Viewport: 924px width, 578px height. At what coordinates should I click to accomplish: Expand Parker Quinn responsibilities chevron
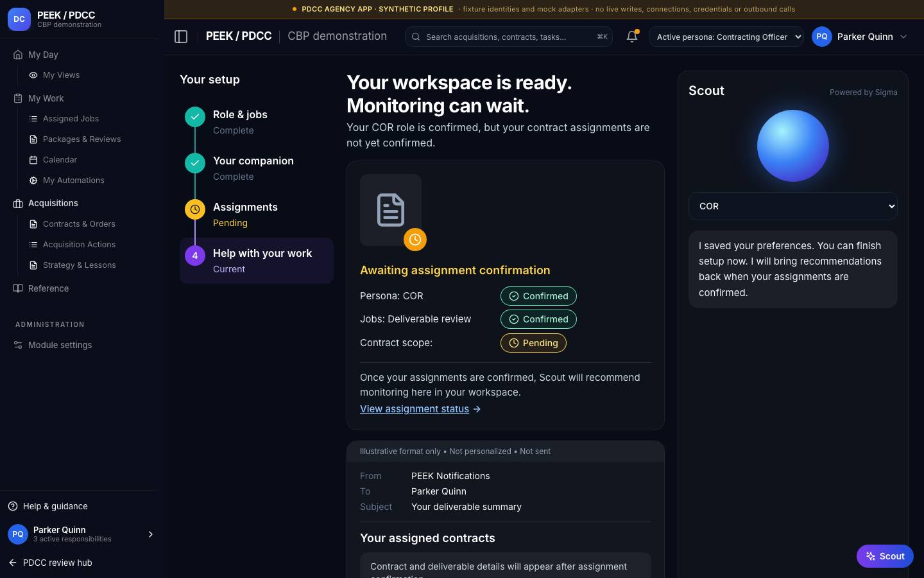click(x=151, y=534)
